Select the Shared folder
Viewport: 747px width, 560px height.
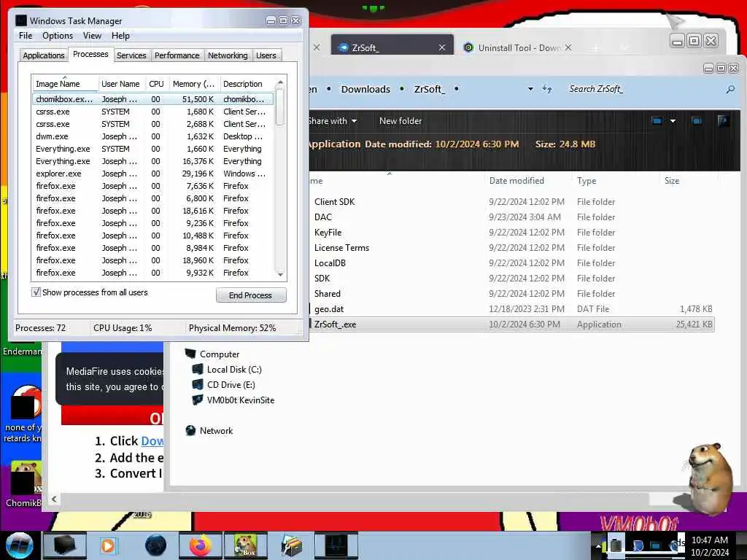point(328,293)
